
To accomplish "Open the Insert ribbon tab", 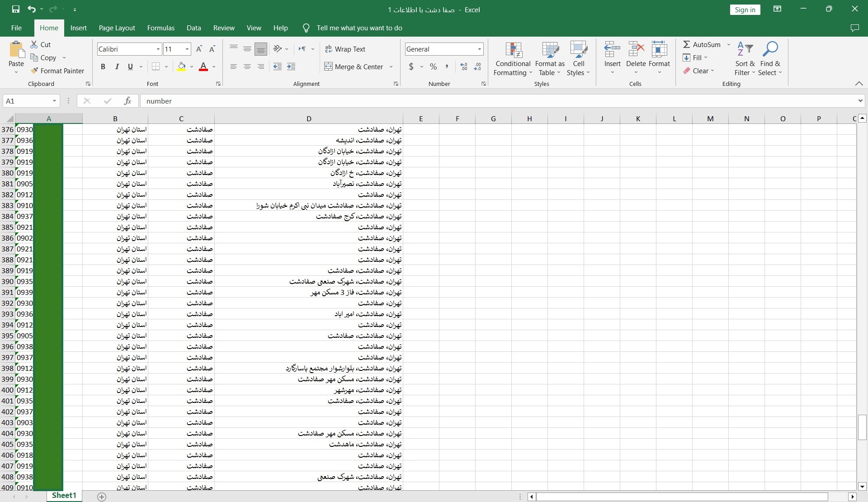I will click(78, 28).
